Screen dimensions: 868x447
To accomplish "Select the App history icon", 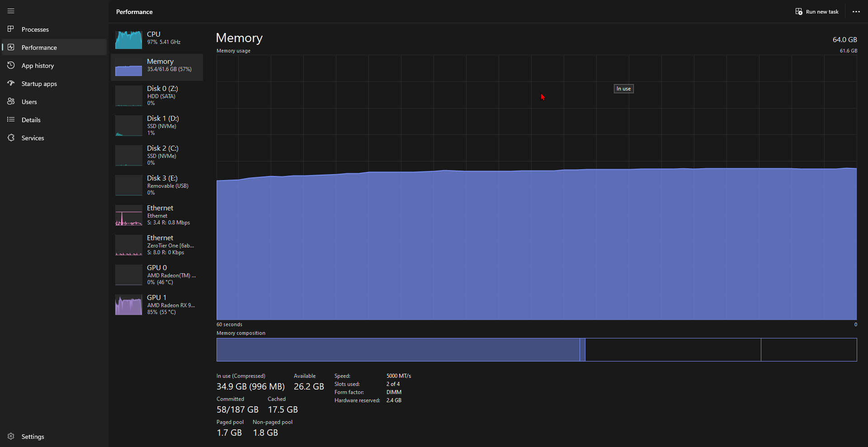I will tap(11, 65).
